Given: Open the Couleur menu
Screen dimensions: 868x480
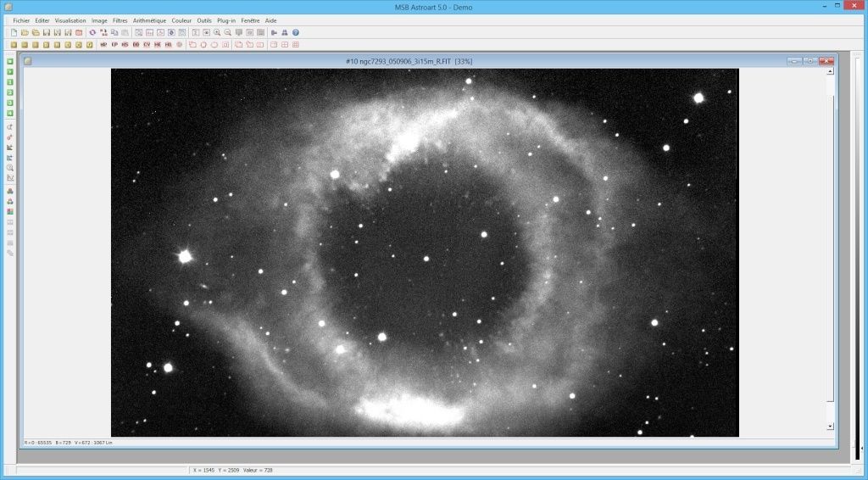Looking at the screenshot, I should tap(181, 20).
